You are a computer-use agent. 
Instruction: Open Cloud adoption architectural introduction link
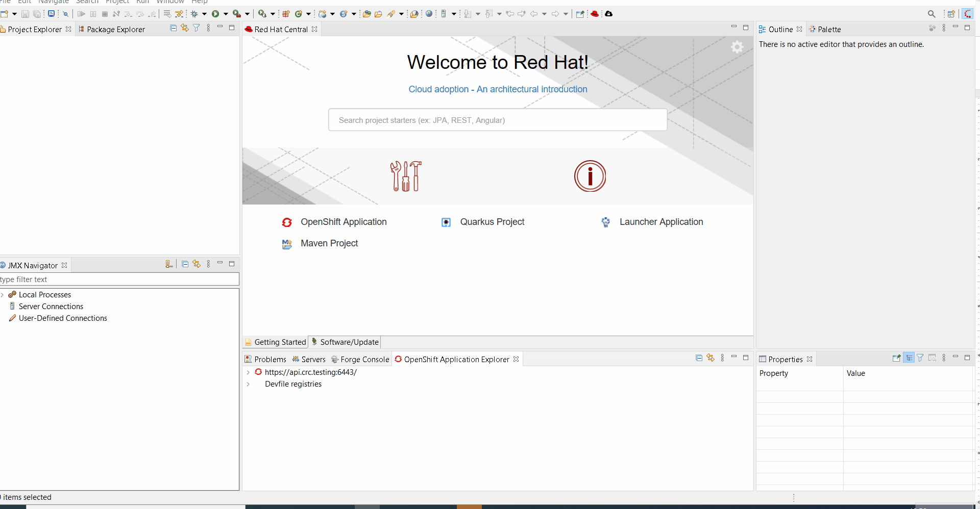coord(498,89)
